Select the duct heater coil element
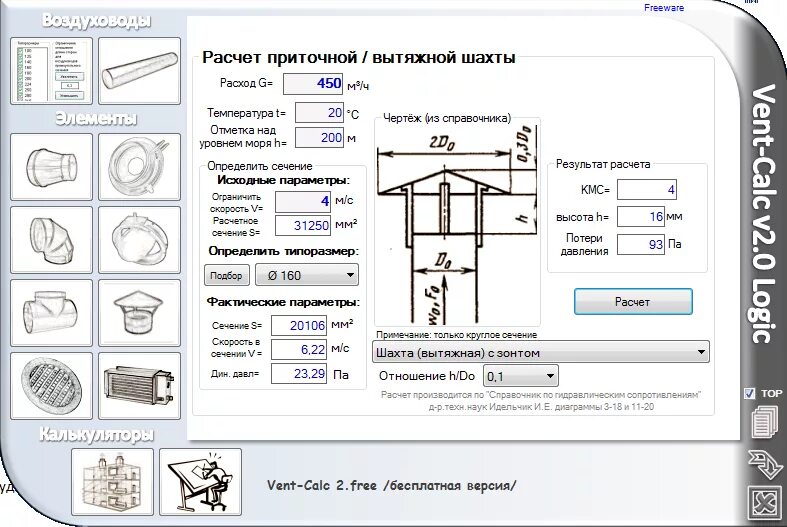 (x=140, y=385)
